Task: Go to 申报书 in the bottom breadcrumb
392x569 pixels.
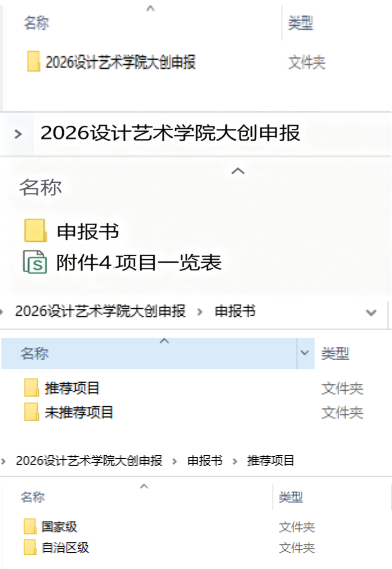Action: 205,461
